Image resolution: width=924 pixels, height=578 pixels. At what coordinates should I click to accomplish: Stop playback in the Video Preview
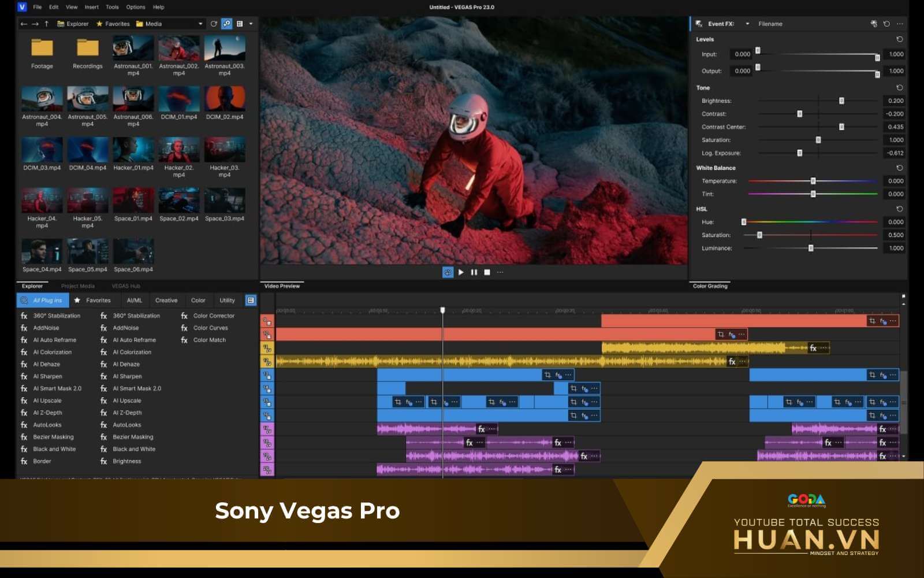coord(487,272)
